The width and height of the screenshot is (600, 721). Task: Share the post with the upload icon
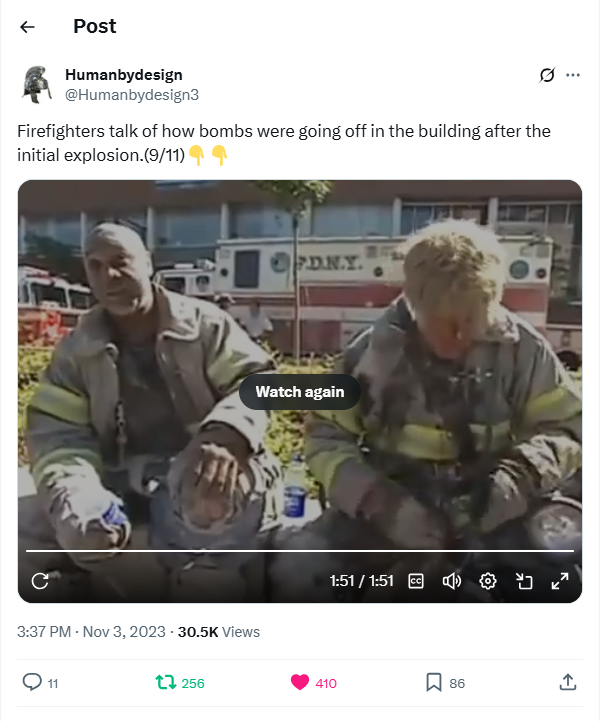568,682
